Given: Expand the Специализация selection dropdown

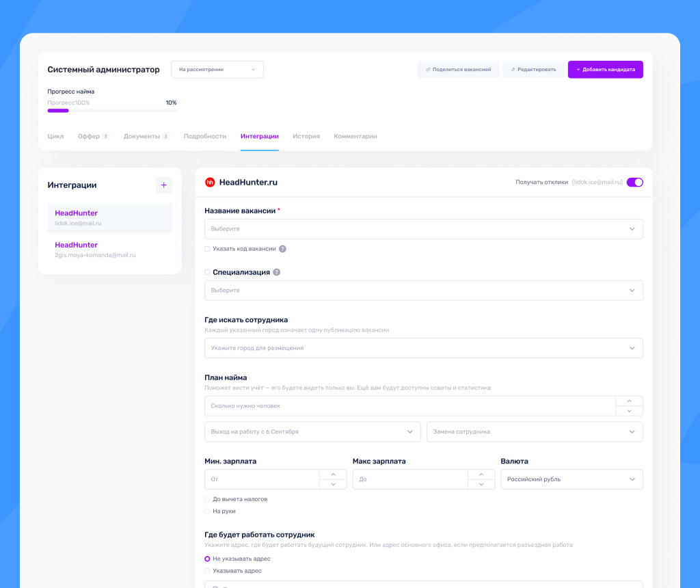Looking at the screenshot, I should point(424,291).
